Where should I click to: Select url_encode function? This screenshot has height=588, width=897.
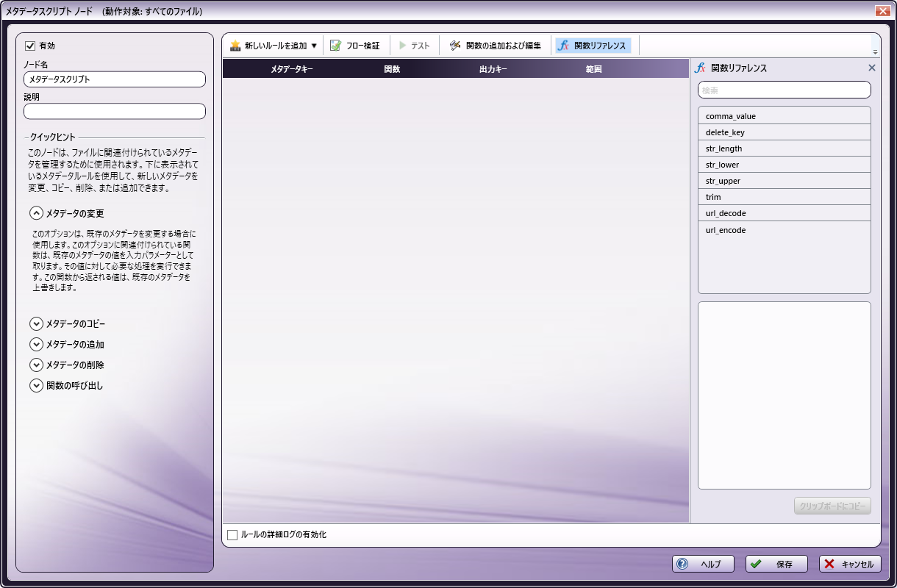click(785, 230)
